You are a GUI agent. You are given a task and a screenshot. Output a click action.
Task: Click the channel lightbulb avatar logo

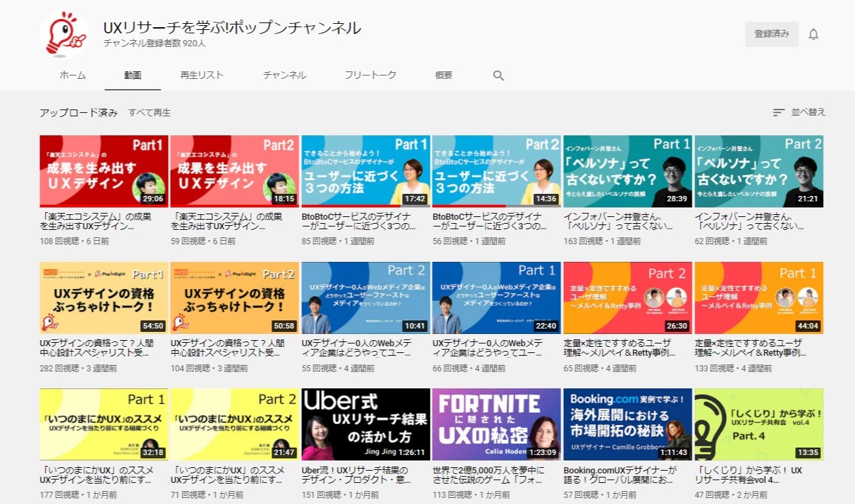(63, 34)
